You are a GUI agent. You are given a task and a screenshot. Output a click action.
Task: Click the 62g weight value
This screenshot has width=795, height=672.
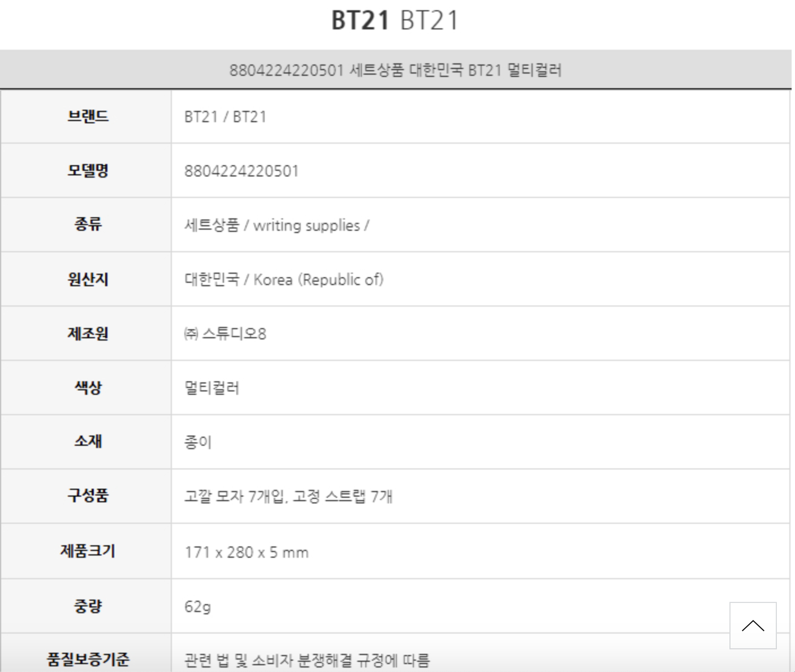point(197,607)
